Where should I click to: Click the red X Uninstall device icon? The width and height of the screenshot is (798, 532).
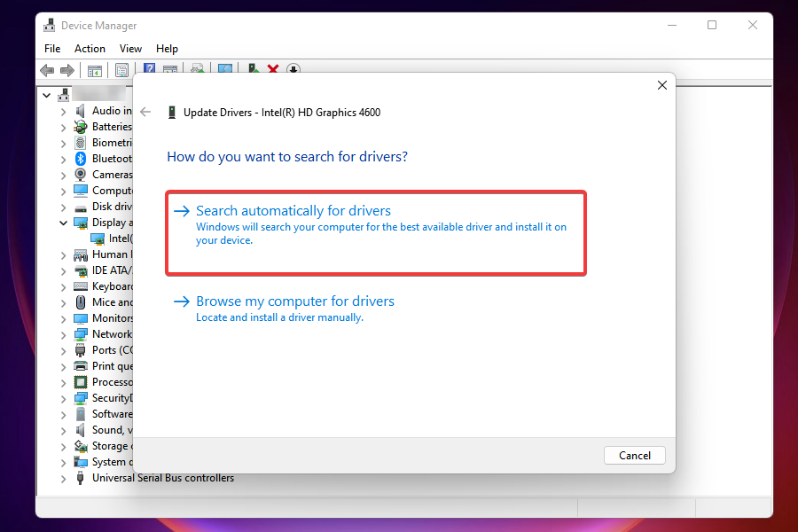[273, 68]
